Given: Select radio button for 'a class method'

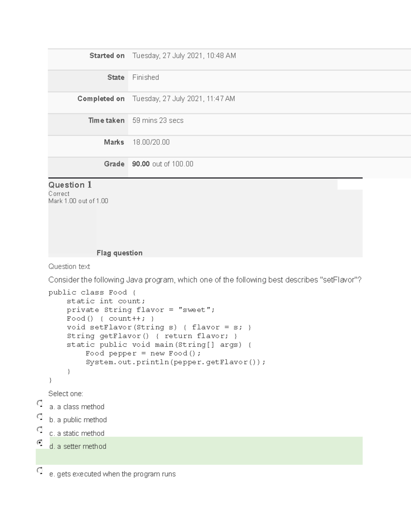Looking at the screenshot, I should point(40,403).
